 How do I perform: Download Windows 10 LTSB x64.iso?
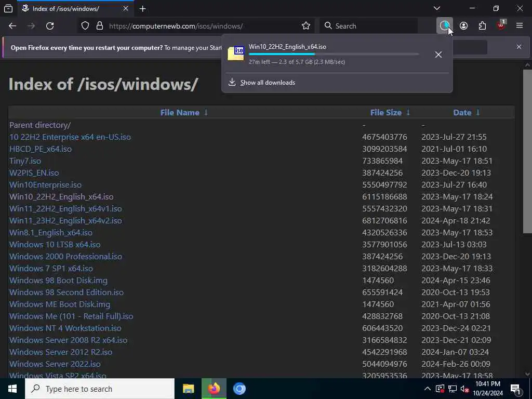tap(55, 244)
